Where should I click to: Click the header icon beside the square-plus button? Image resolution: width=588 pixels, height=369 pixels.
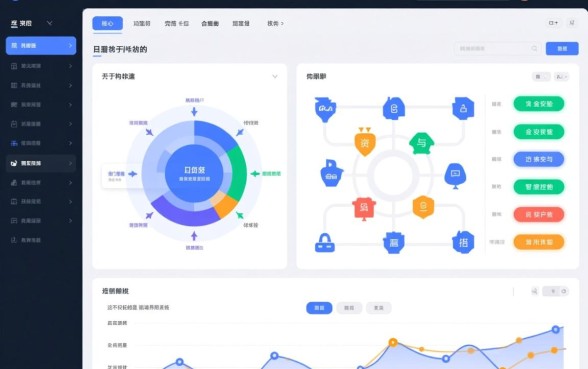[x=572, y=23]
